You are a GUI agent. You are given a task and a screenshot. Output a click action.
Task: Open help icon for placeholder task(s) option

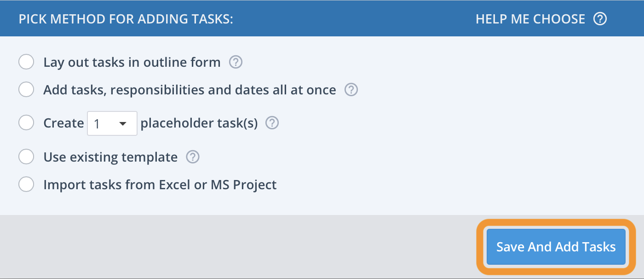tap(271, 123)
